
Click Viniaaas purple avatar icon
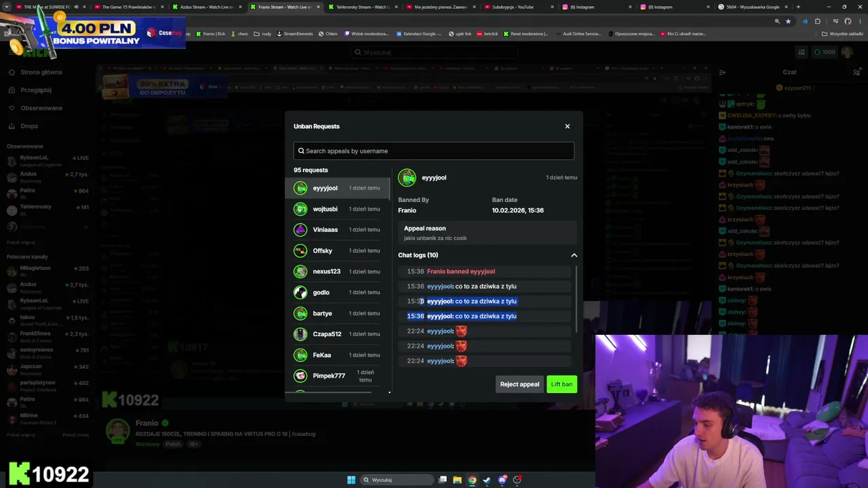pyautogui.click(x=300, y=230)
